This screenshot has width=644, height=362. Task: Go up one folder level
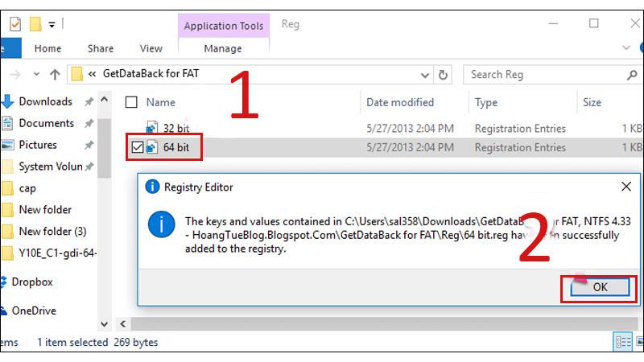pos(55,74)
